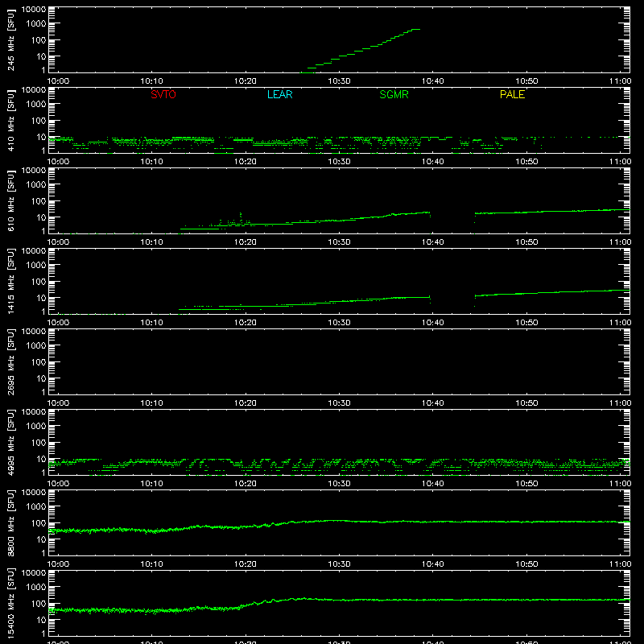The image size is (644, 644).
Task: Click 10:30 tick label under 245 MHz panel
Action: [339, 81]
